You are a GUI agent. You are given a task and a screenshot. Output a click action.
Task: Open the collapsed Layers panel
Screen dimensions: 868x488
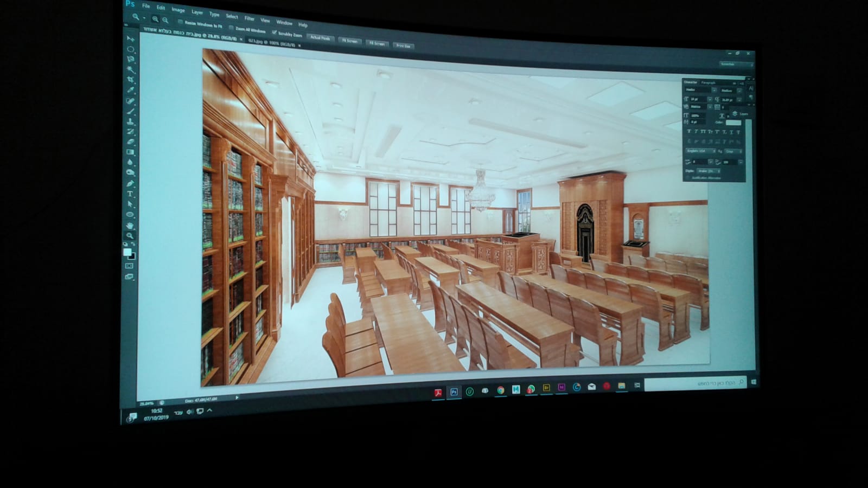[x=739, y=114]
